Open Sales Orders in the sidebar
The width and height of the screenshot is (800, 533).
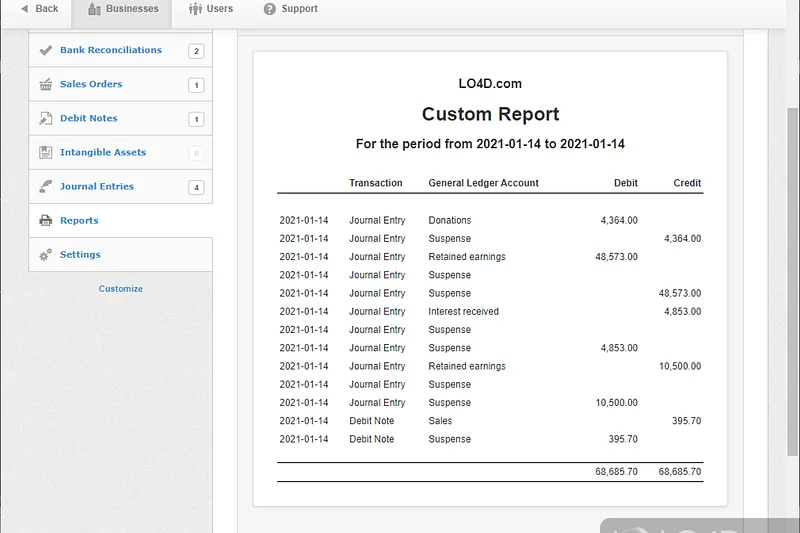[91, 85]
